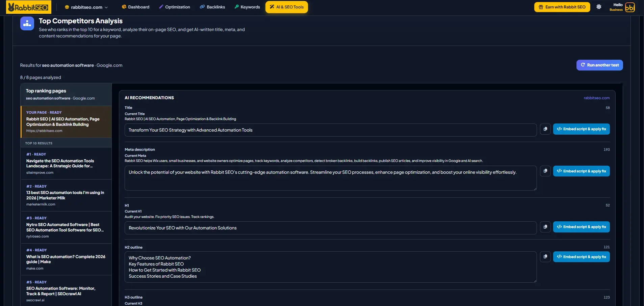The height and width of the screenshot is (306, 644).
Task: Open the user profile avatar menu
Action: pos(630,7)
